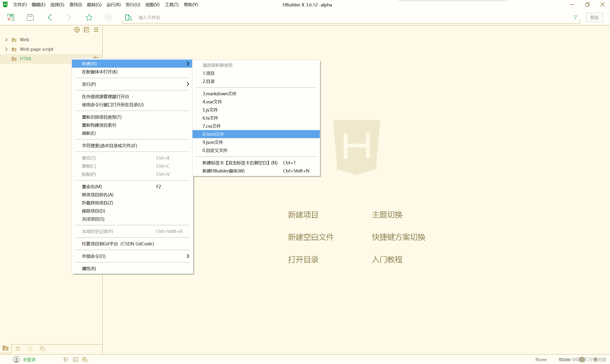610x364 pixels.
Task: Open the 帮助(Y) menu
Action: pyautogui.click(x=191, y=5)
